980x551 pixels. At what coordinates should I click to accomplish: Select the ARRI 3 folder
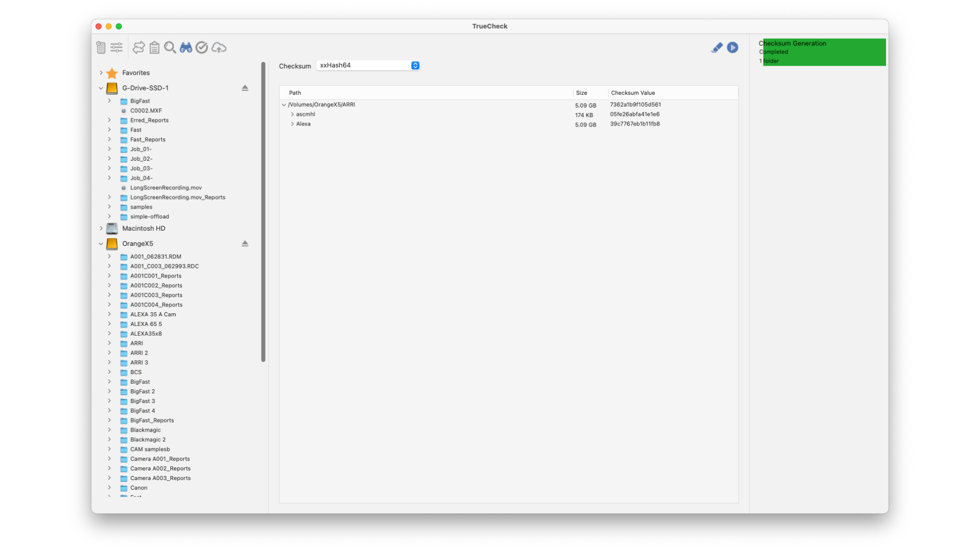click(139, 363)
